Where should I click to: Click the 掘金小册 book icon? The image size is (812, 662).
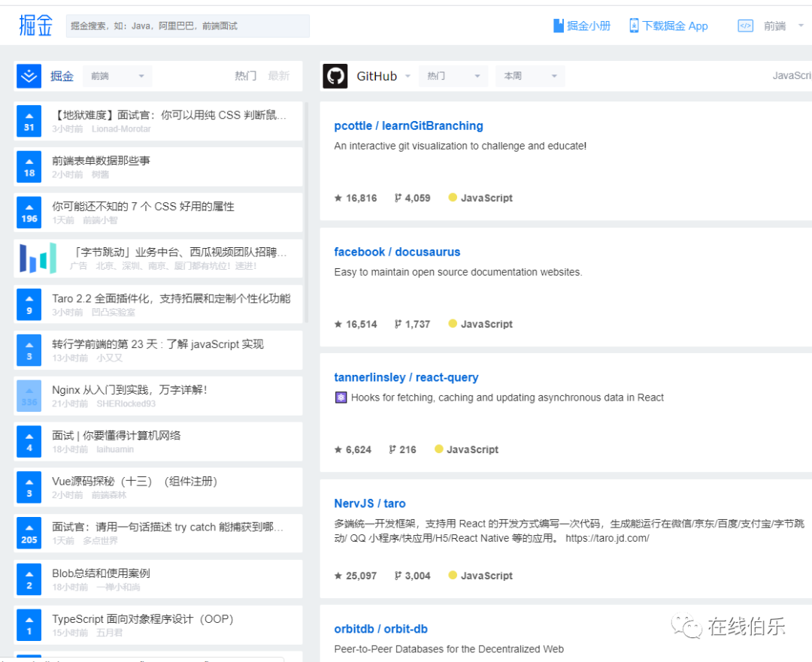click(x=558, y=26)
